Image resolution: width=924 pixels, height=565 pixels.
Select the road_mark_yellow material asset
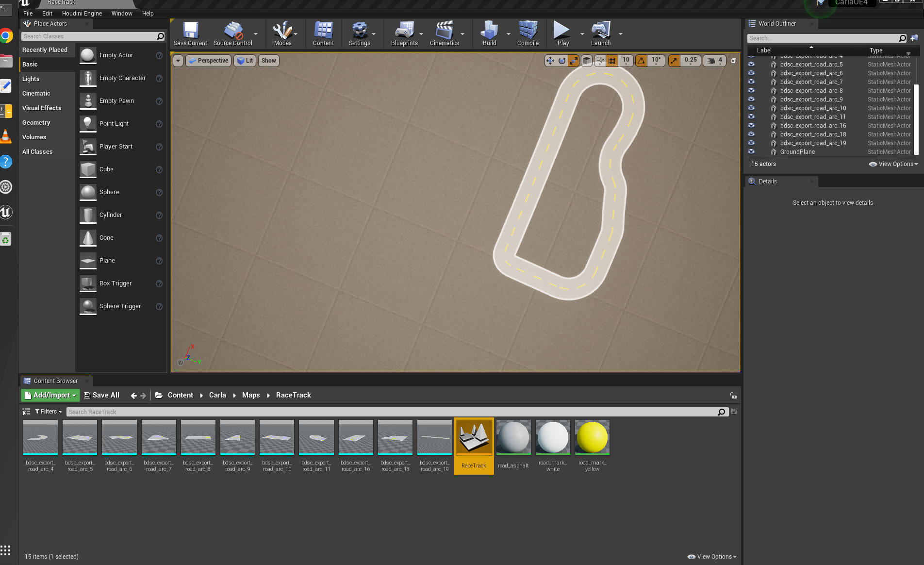click(592, 446)
